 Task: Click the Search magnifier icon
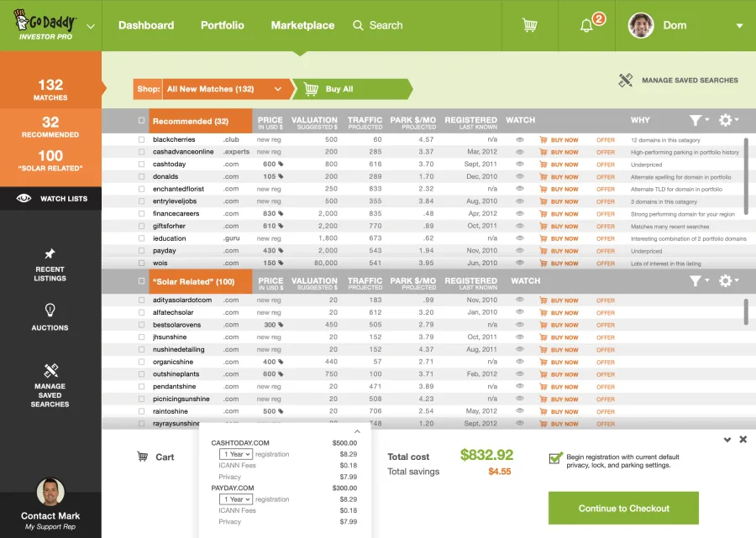(358, 25)
